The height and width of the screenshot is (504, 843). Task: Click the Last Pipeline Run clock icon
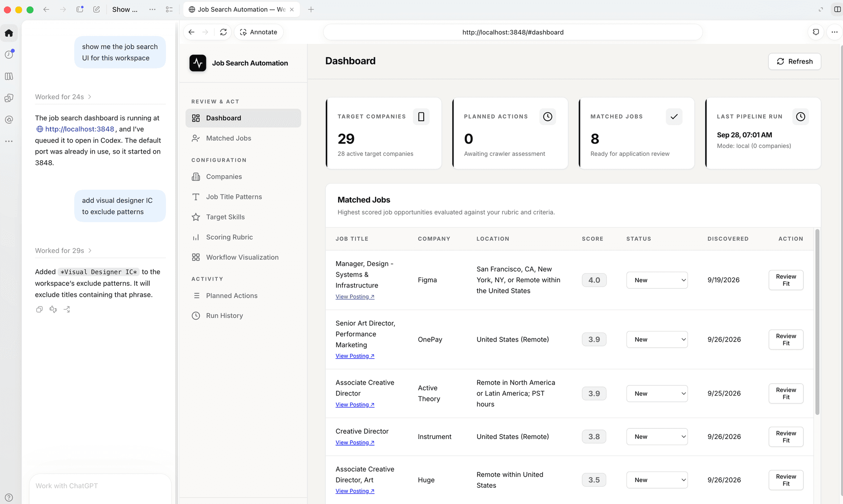800,117
